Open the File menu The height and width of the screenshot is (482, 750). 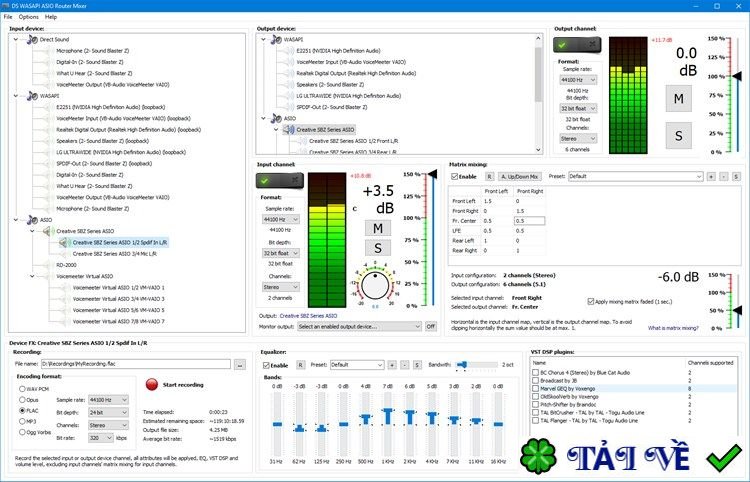click(x=8, y=17)
